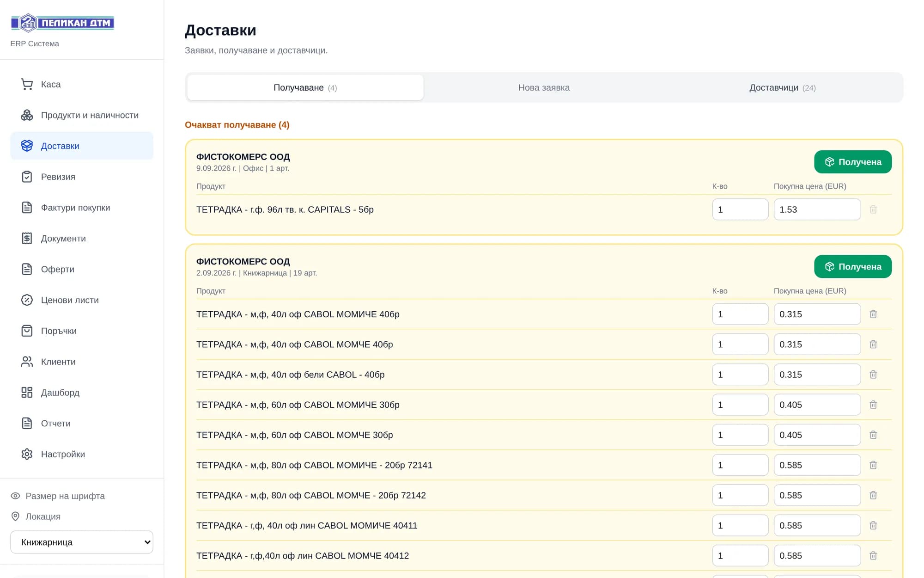
Task: Click the Продукти и наличности boxes icon
Action: 27,115
